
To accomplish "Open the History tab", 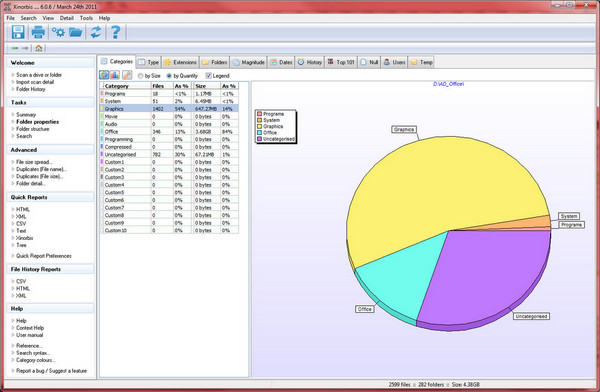I will click(310, 62).
